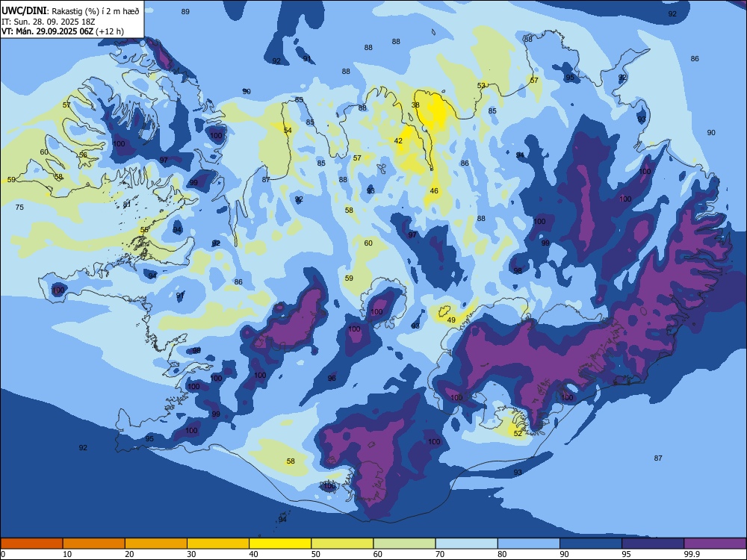Click the map value 53 on north coast
This screenshot has width=747, height=560.
pyautogui.click(x=481, y=86)
